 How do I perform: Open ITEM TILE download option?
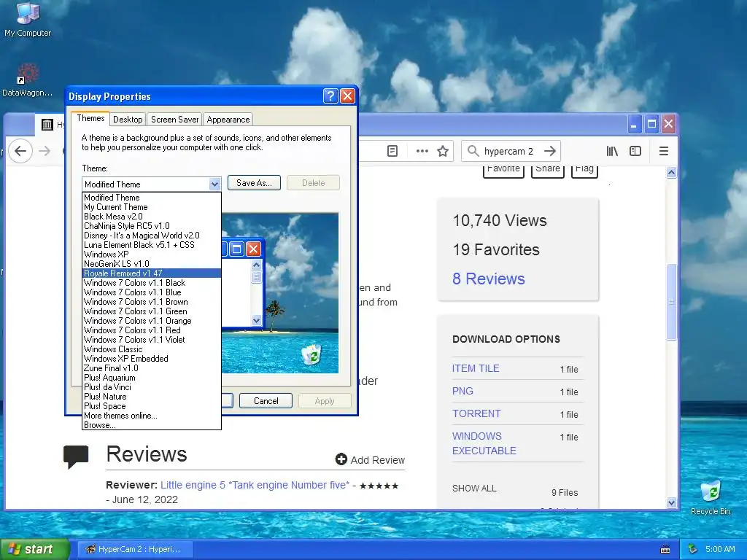click(476, 368)
